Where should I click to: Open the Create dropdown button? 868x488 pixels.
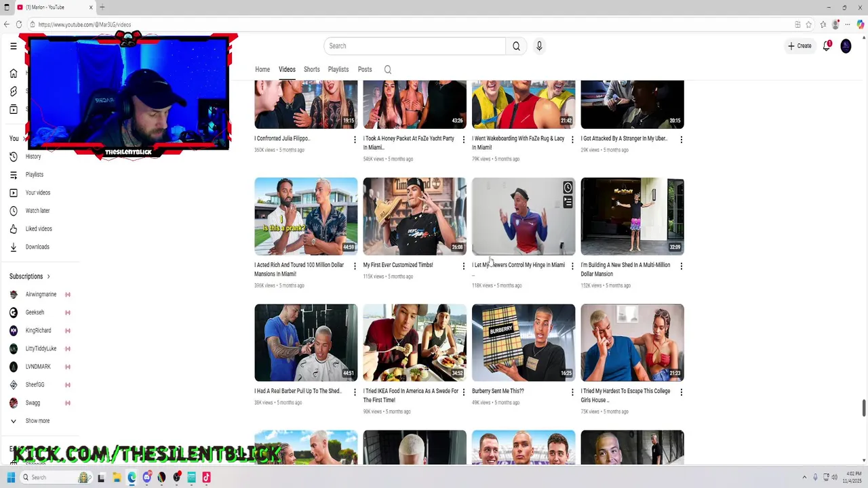point(800,46)
